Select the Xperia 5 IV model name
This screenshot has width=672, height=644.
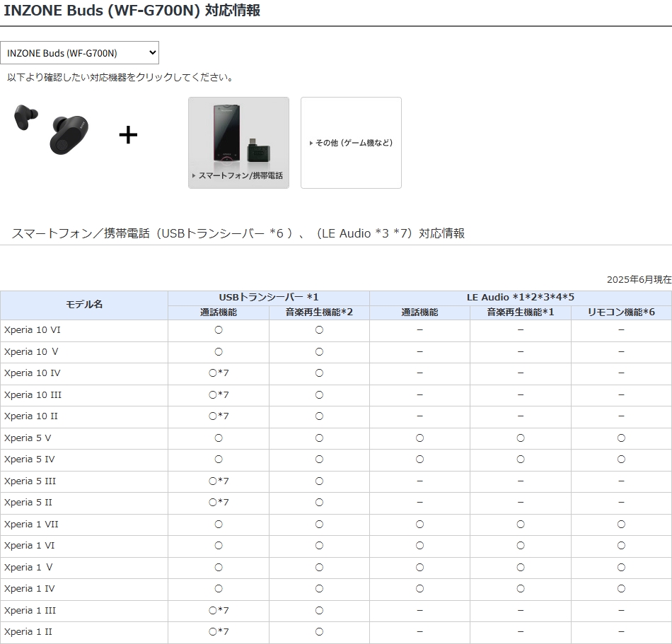[x=29, y=460]
